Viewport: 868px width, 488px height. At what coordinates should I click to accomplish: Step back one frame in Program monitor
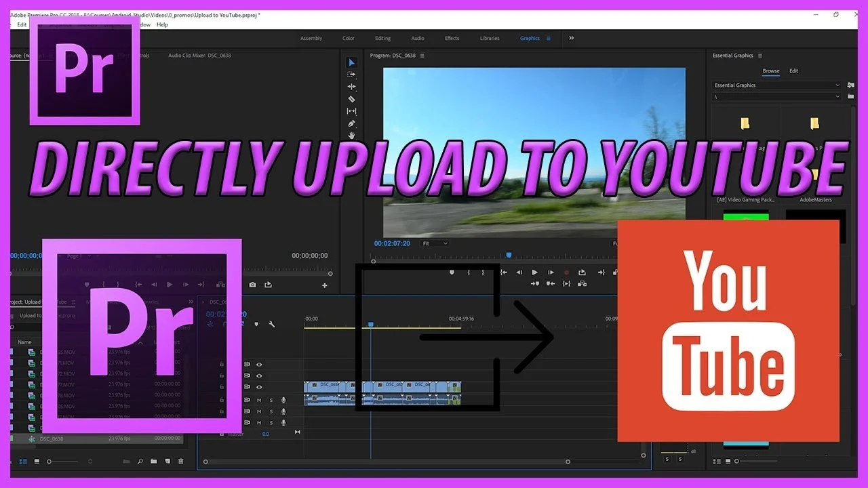(x=519, y=272)
